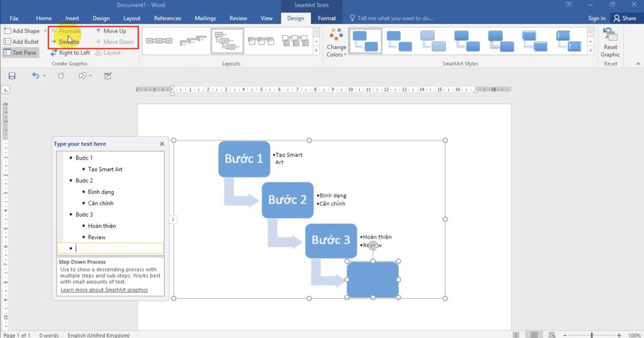Click the Add Shape icon

pyautogui.click(x=8, y=31)
